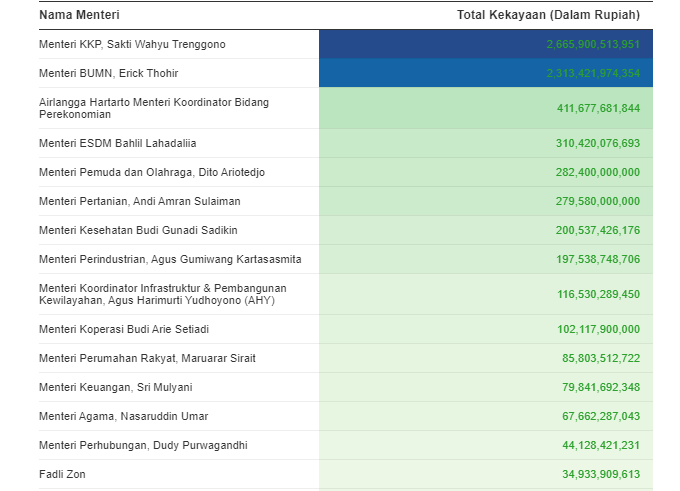This screenshot has height=491, width=680.
Task: Click the 282,400,000,000 wealth value
Action: coord(597,172)
